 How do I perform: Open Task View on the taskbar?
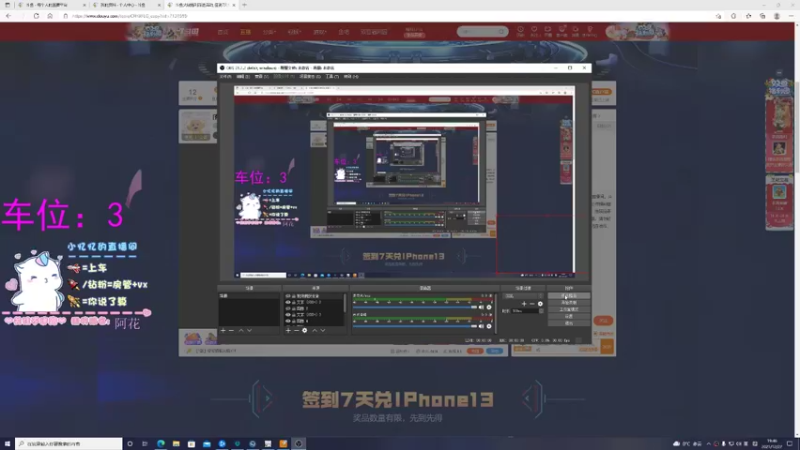(x=144, y=443)
